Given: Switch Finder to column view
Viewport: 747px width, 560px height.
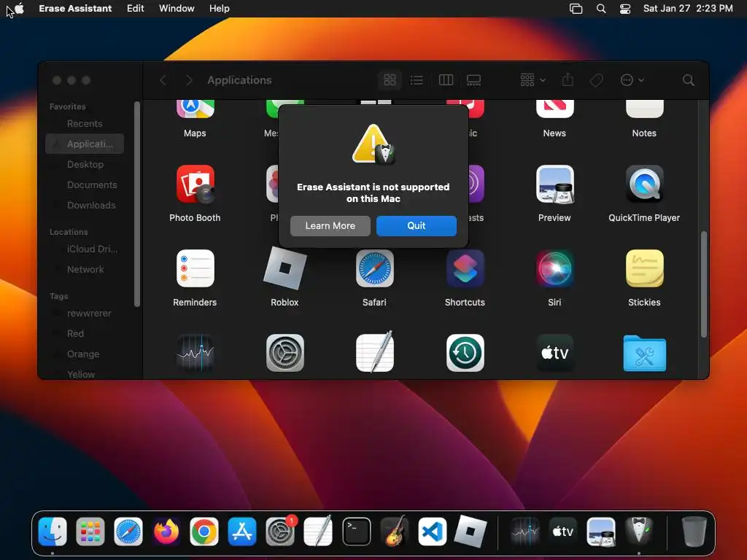Looking at the screenshot, I should 446,80.
